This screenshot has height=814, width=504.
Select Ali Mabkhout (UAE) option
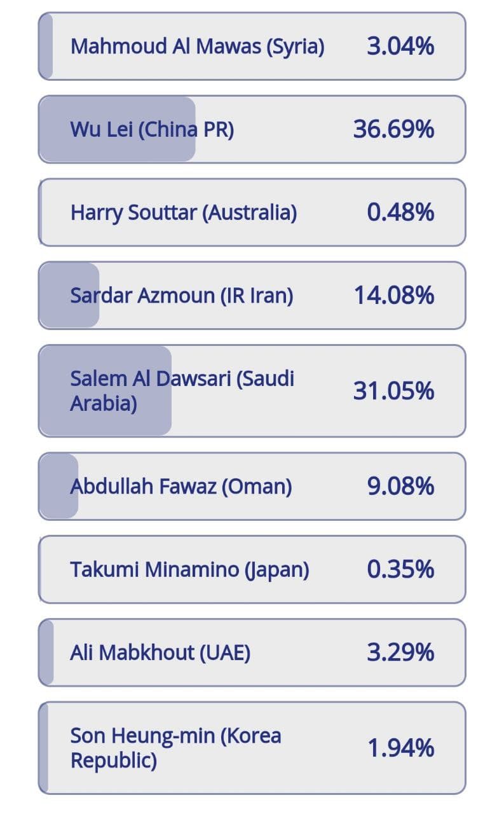tap(252, 652)
